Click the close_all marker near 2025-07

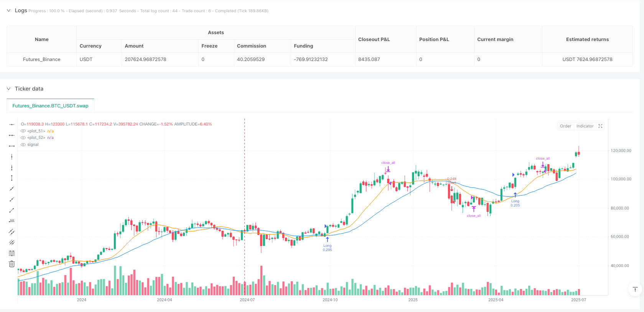[543, 158]
